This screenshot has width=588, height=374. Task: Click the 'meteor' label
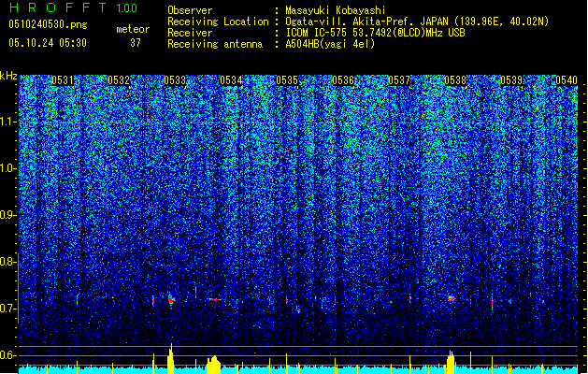pyautogui.click(x=133, y=29)
